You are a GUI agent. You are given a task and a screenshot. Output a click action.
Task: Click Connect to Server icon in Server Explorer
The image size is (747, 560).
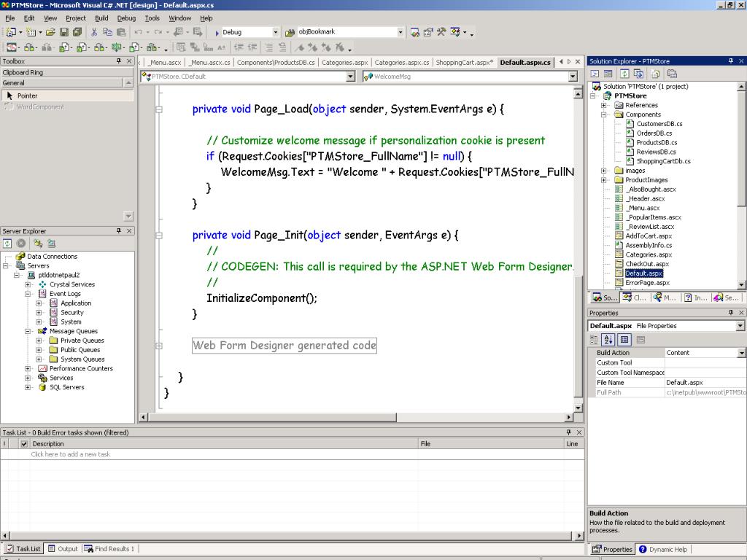[52, 244]
